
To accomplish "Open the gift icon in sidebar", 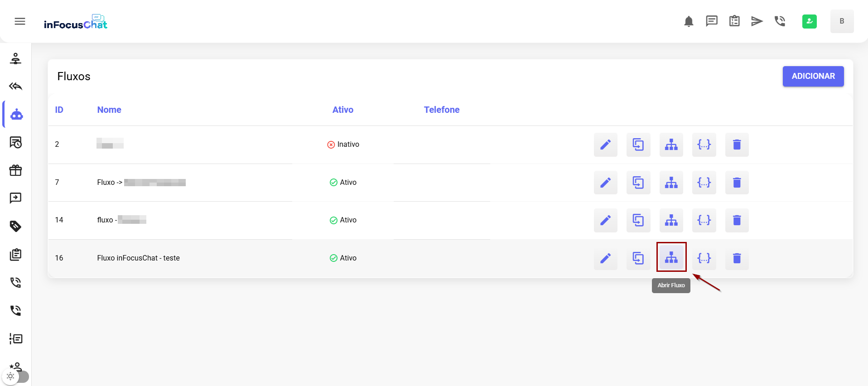I will point(16,170).
